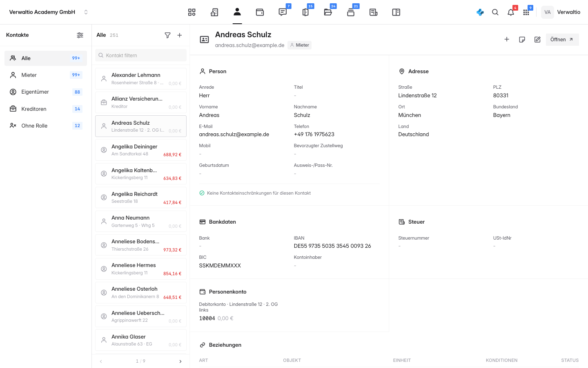Open contact Annika Glaser in the list

(x=141, y=340)
